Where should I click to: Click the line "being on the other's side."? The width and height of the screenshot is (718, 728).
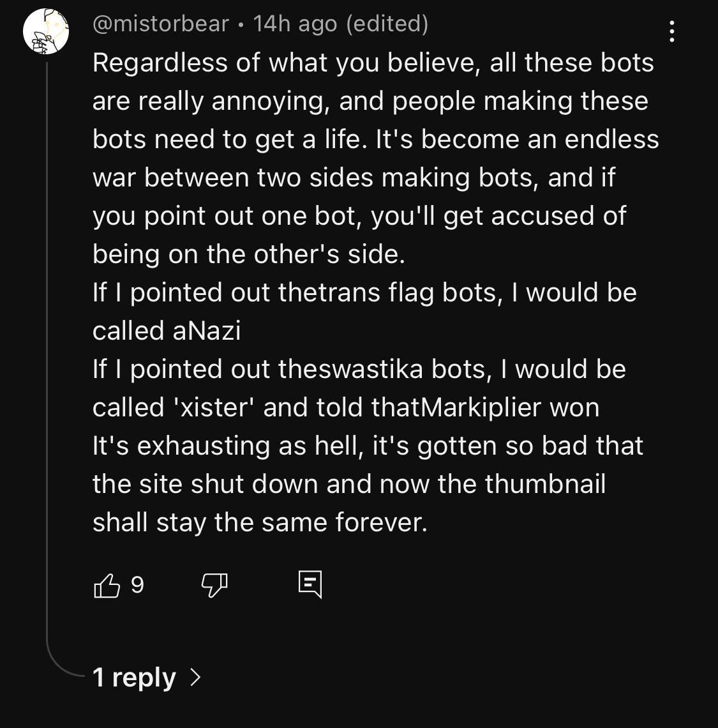pos(249,254)
